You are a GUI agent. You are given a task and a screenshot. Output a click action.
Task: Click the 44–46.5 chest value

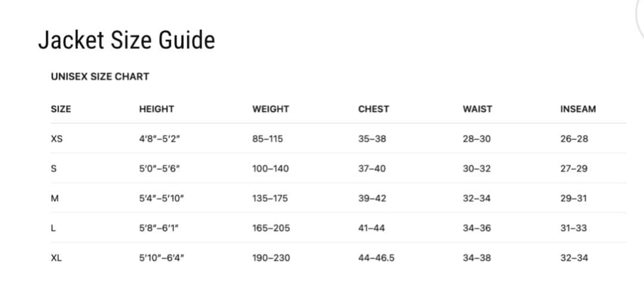click(x=376, y=258)
